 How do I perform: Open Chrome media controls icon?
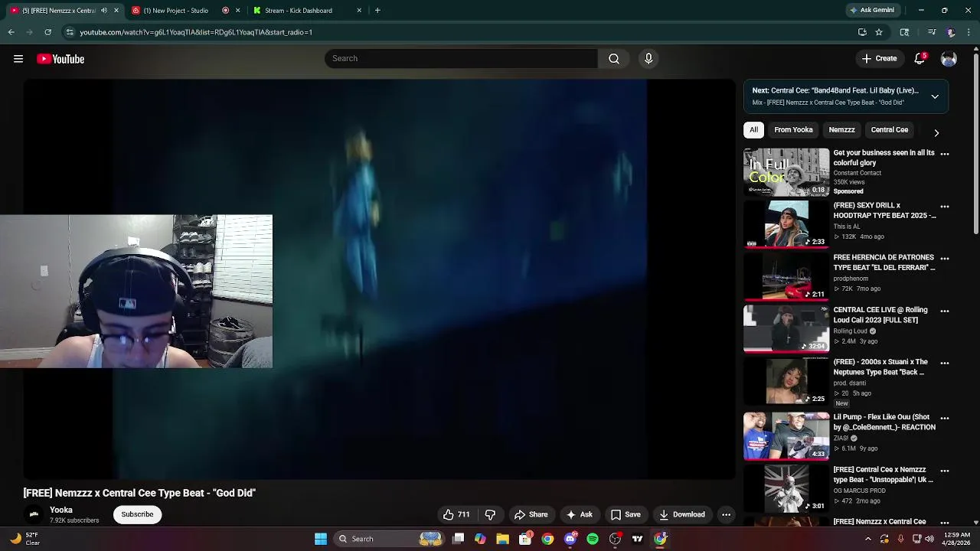point(932,32)
